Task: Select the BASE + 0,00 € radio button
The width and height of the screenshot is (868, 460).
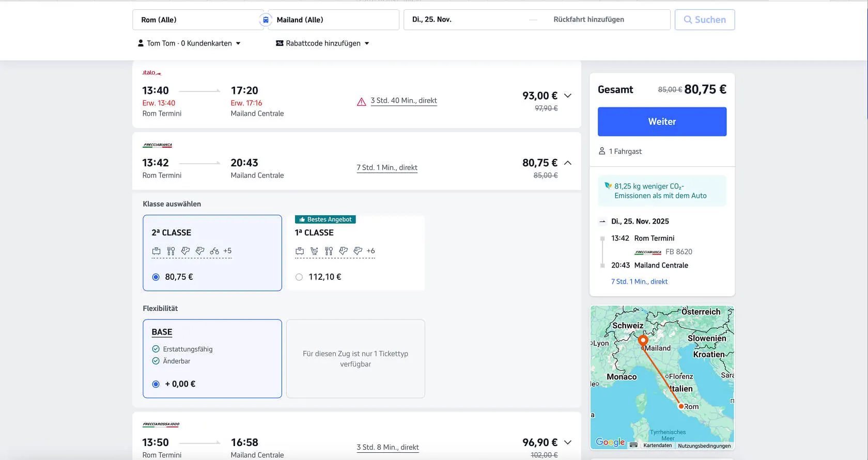Action: 156,384
